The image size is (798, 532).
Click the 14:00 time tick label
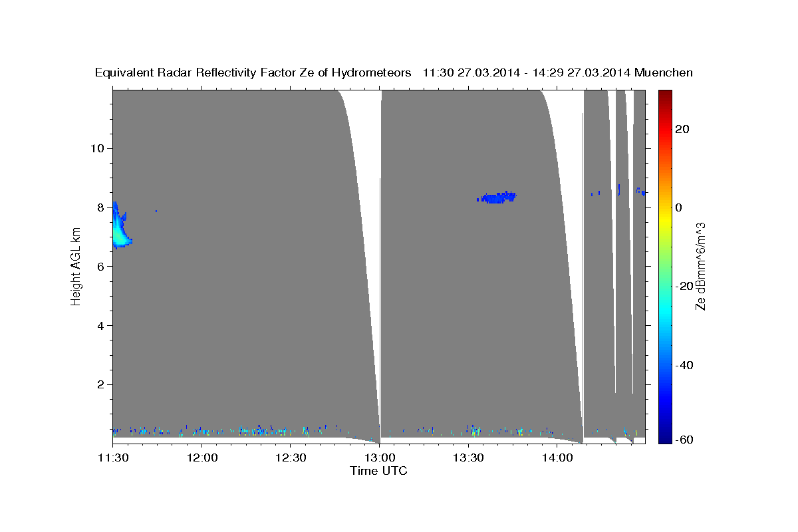coord(557,458)
